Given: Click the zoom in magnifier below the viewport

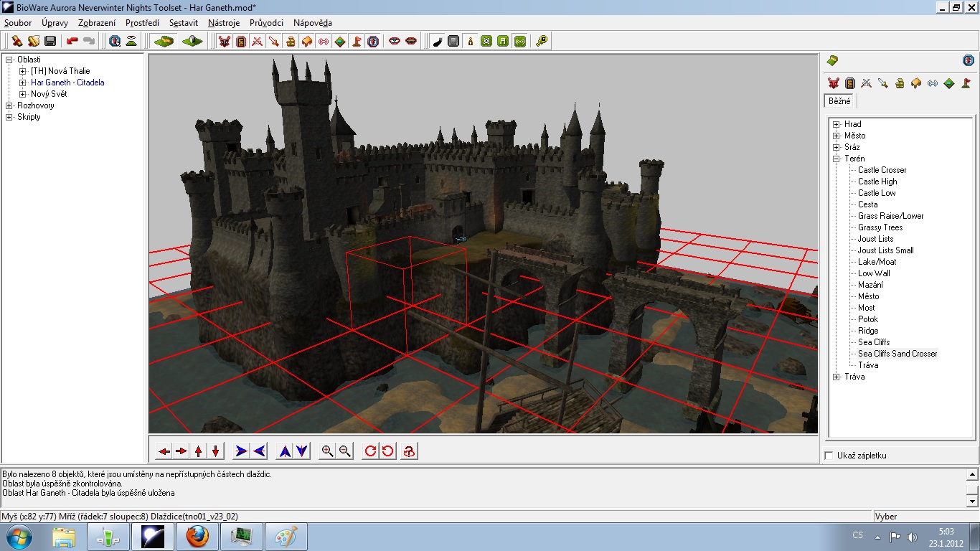Looking at the screenshot, I should coord(328,451).
